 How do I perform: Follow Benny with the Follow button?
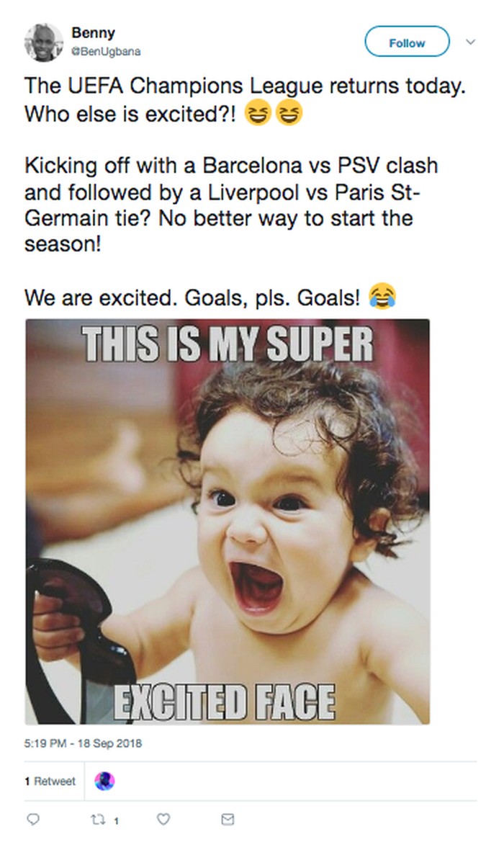(x=407, y=42)
